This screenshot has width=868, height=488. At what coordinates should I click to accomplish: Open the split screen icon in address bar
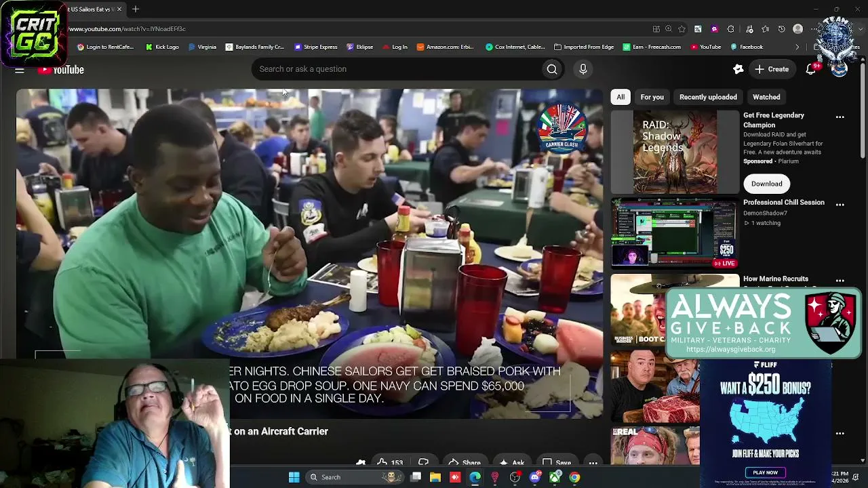(656, 29)
